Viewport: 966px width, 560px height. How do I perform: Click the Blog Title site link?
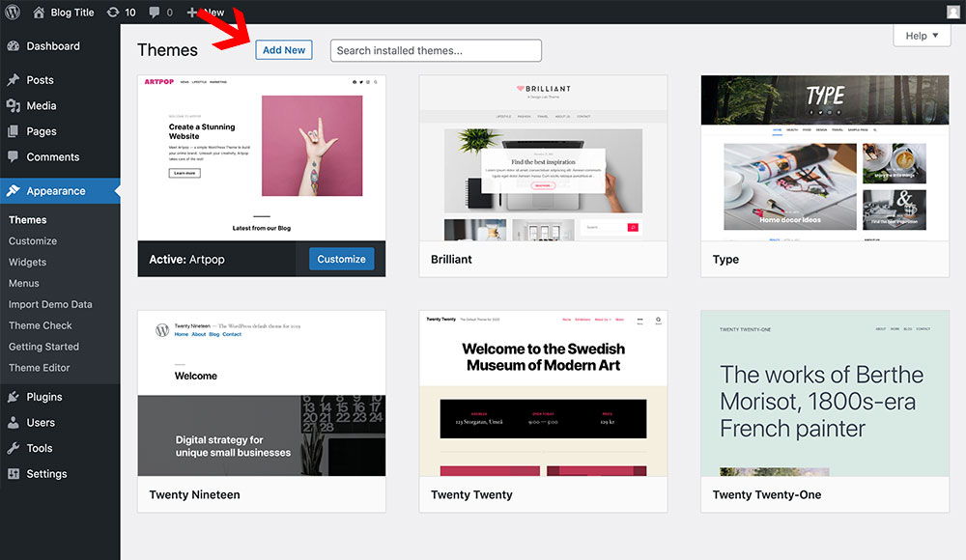pos(72,13)
